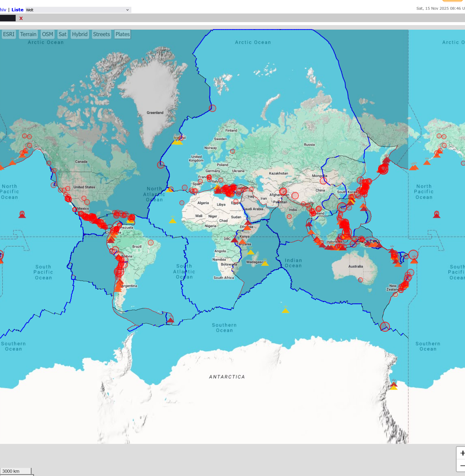Select the yellow volcano icon south of Madagascar label

pyautogui.click(x=265, y=263)
